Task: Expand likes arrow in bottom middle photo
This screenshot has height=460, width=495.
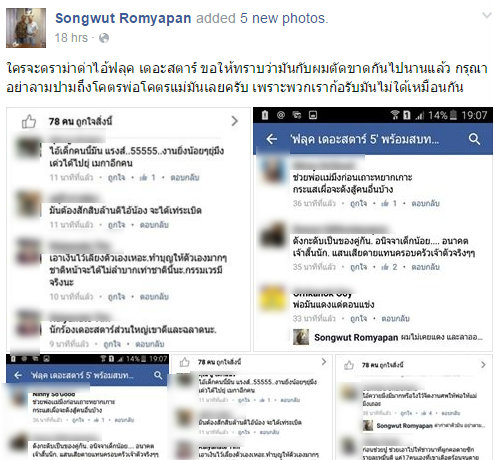Action: (x=324, y=362)
